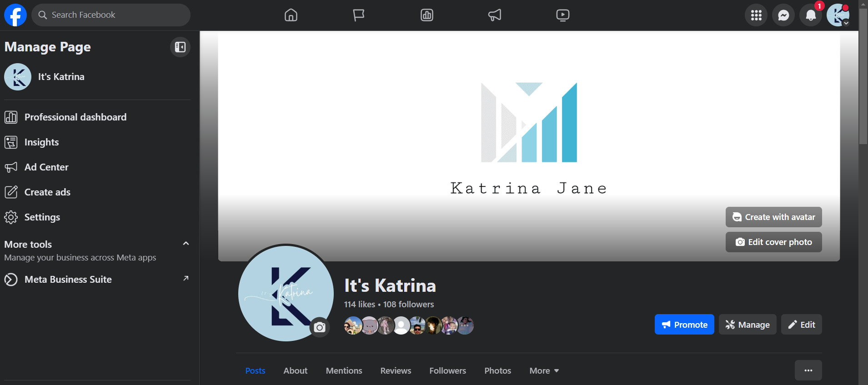Image resolution: width=868 pixels, height=385 pixels.
Task: Open Professional dashboard in sidebar
Action: coord(97,117)
